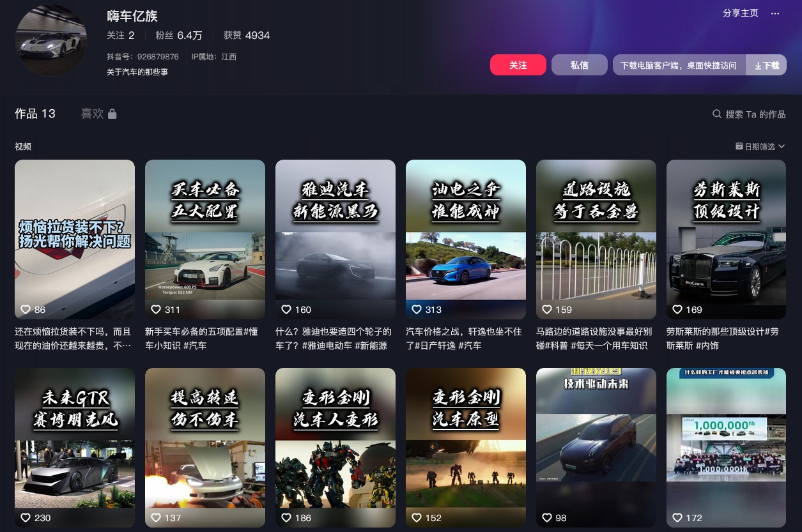Click the lock icon beside 喜欢
The image size is (802, 532).
[112, 114]
